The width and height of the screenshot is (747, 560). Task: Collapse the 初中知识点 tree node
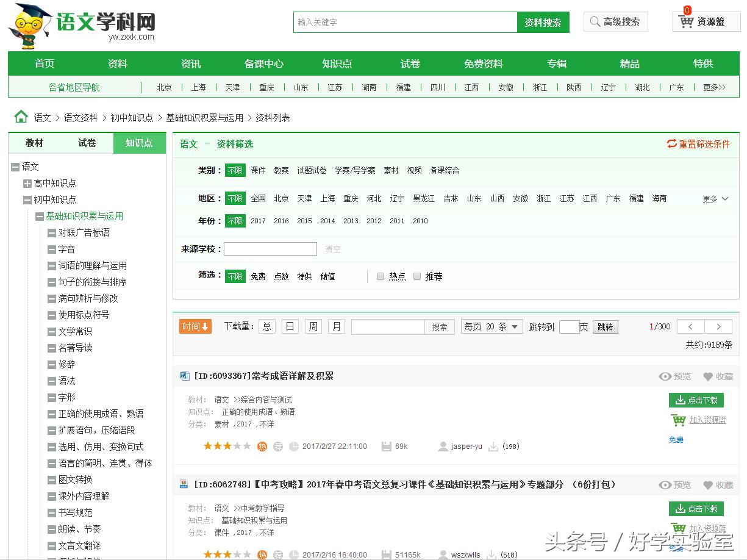pos(26,200)
